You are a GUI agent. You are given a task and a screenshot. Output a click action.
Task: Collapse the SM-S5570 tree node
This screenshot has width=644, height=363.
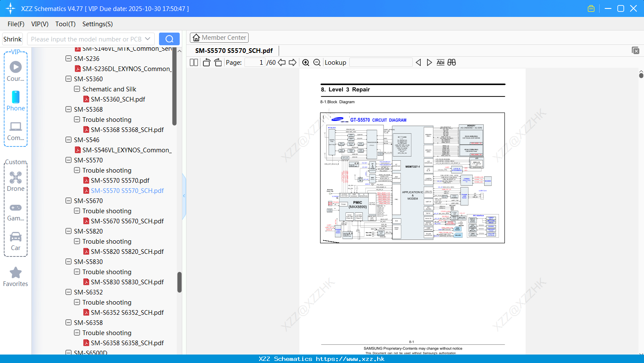click(69, 160)
